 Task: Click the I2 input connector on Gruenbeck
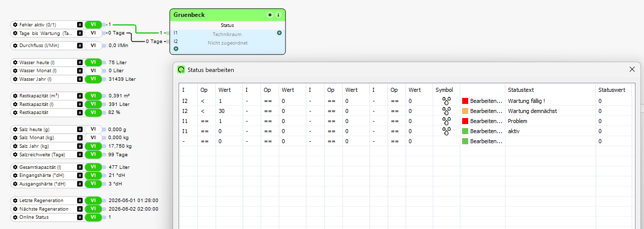tap(168, 42)
